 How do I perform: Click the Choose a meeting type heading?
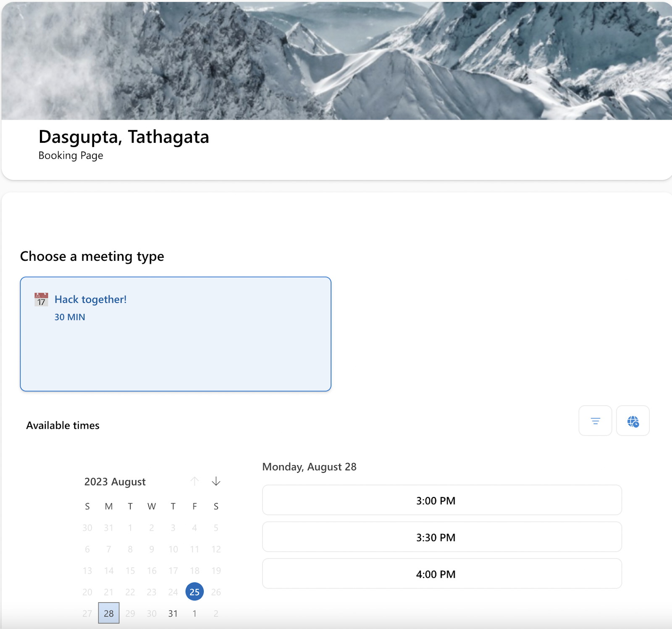pyautogui.click(x=92, y=256)
